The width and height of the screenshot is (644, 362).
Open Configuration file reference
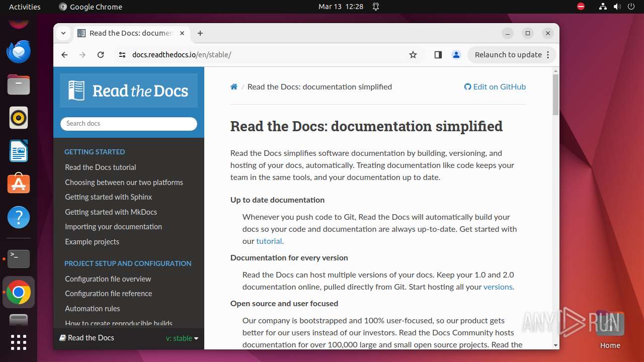click(109, 294)
